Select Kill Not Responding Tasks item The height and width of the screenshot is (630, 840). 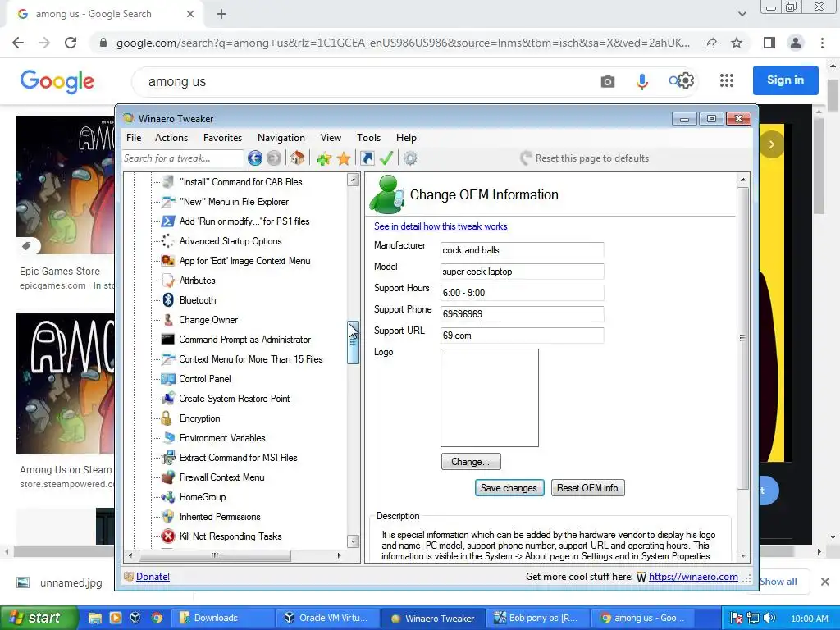point(231,536)
